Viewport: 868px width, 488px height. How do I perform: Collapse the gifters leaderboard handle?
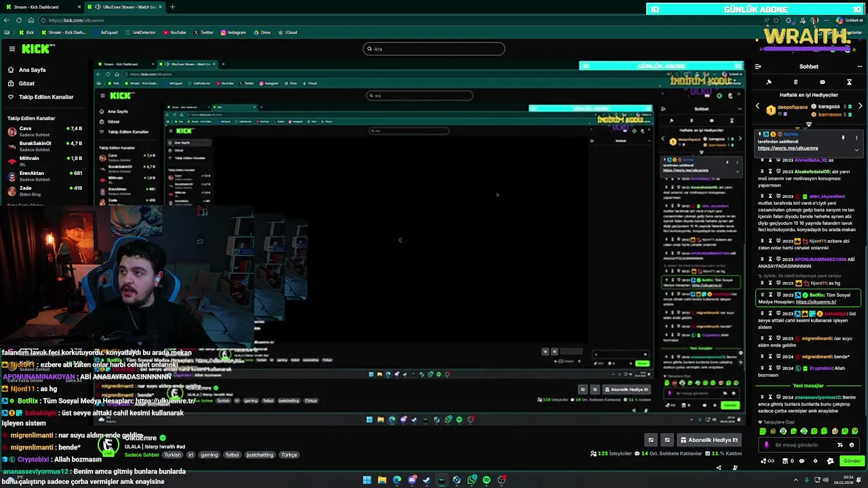click(809, 124)
